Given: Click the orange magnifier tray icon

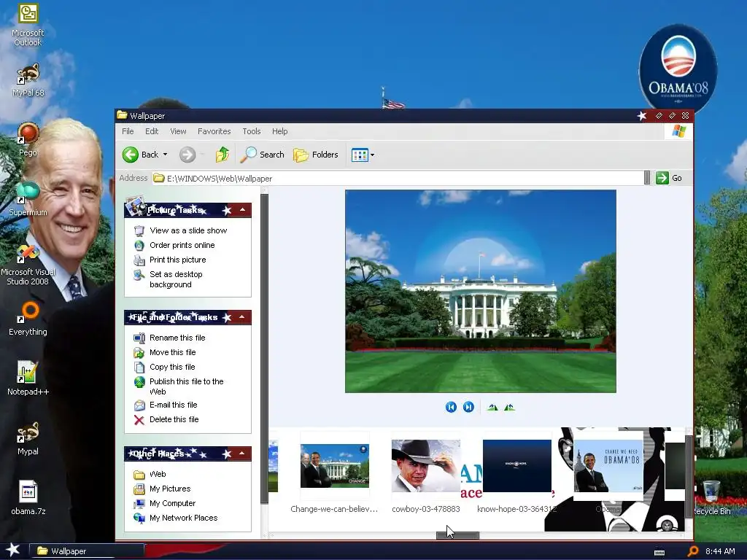Looking at the screenshot, I should 693,551.
